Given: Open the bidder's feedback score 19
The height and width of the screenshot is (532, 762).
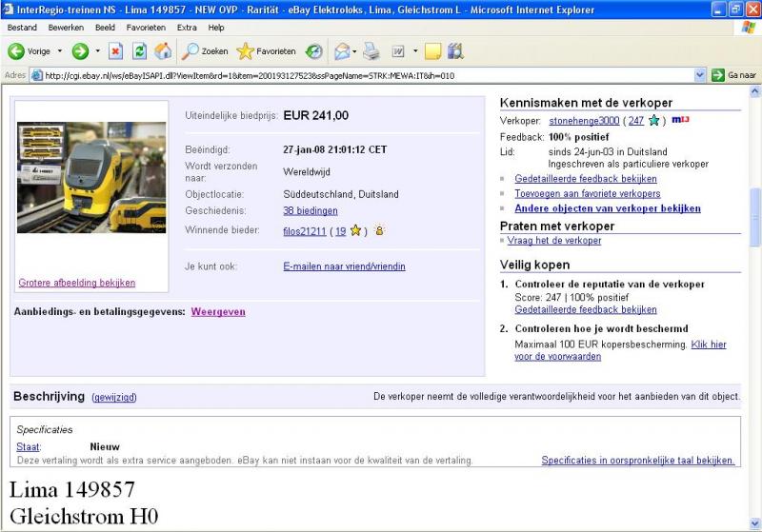Looking at the screenshot, I should click(341, 231).
